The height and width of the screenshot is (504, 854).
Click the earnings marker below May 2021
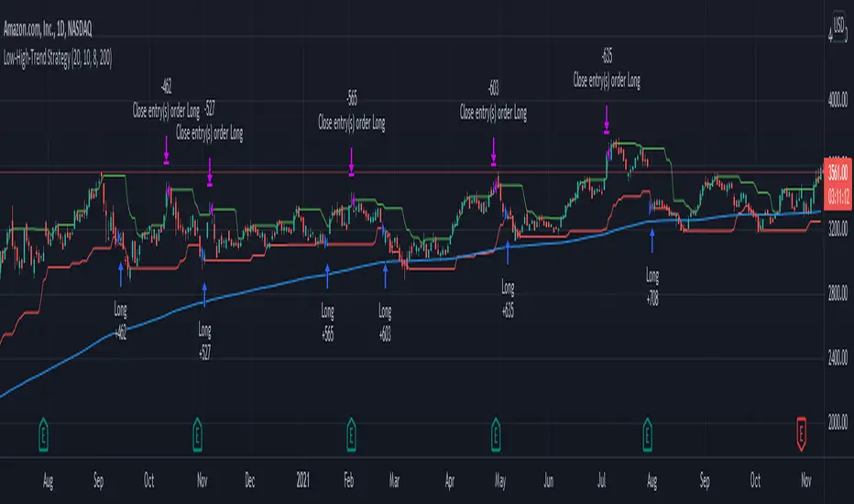[496, 434]
